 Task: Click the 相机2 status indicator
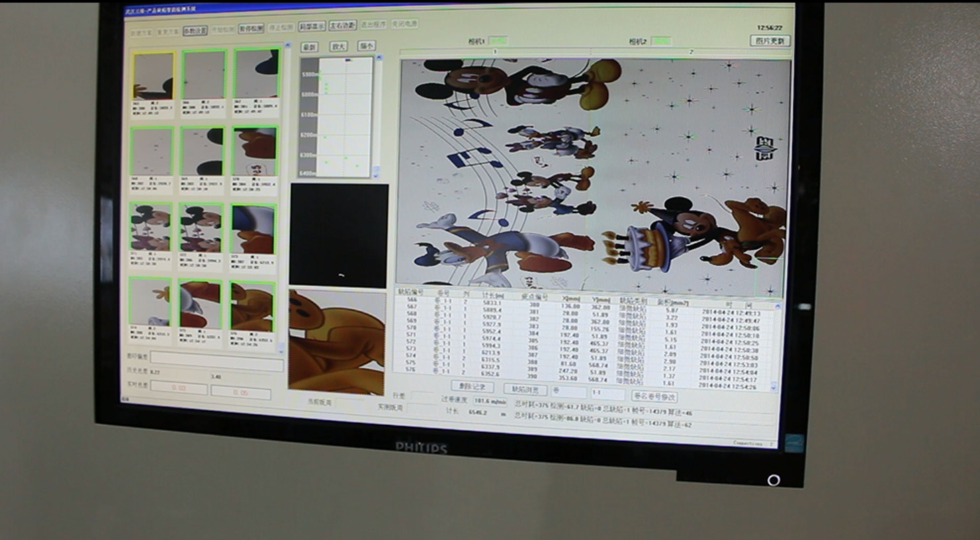[660, 41]
